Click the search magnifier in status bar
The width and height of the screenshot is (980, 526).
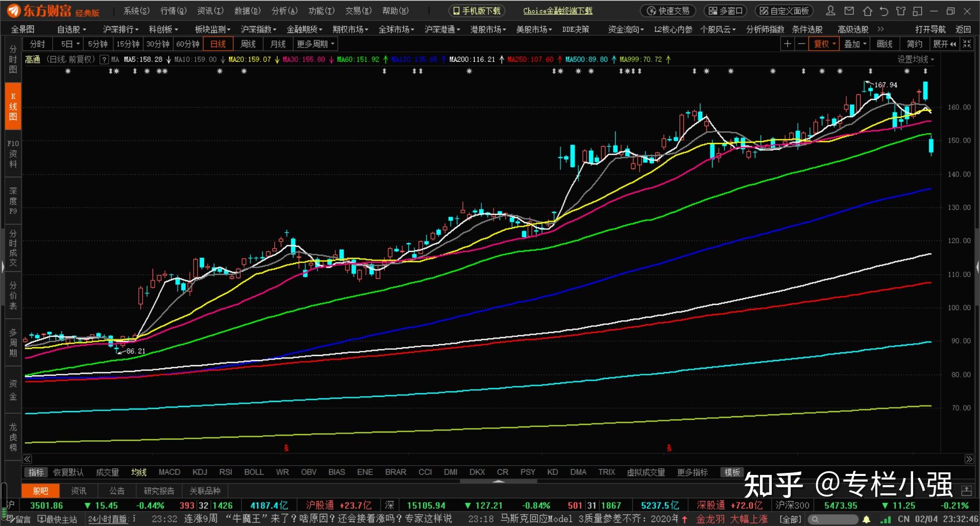815,519
